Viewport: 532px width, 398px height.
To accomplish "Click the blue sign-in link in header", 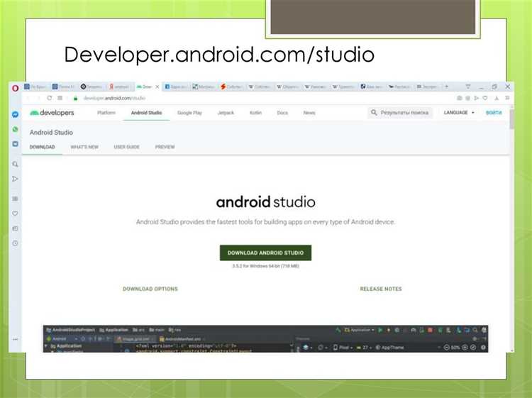I will [x=494, y=113].
